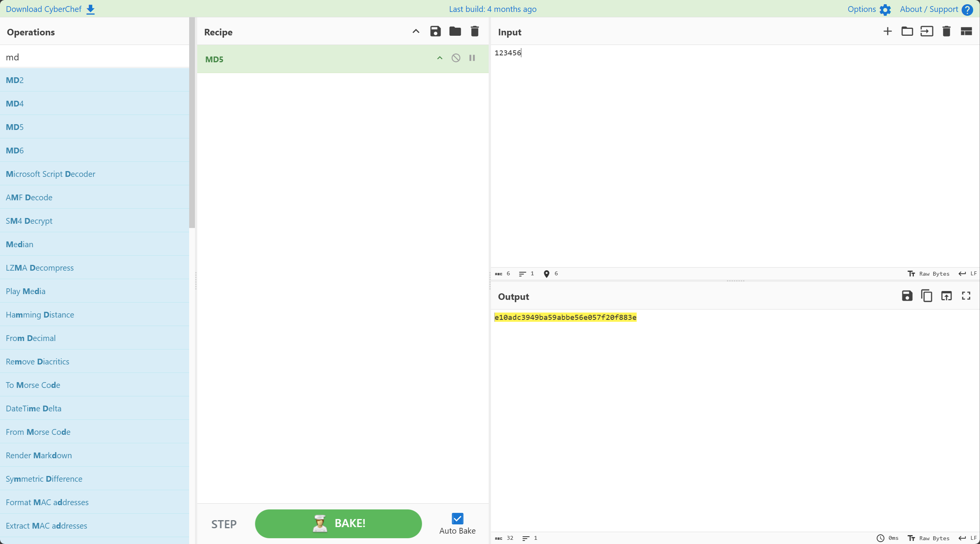This screenshot has width=980, height=544.
Task: Select AMF Decode operation
Action: 95,197
